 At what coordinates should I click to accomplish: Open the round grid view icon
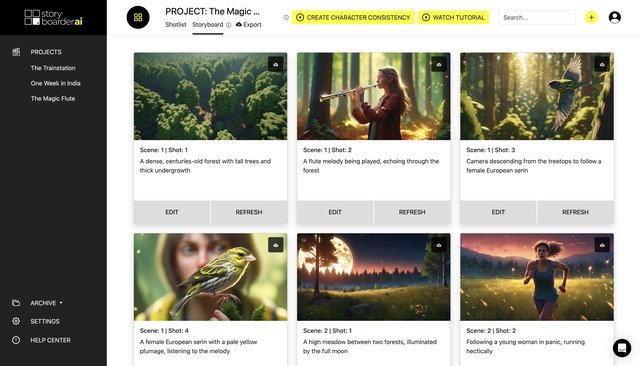click(138, 18)
